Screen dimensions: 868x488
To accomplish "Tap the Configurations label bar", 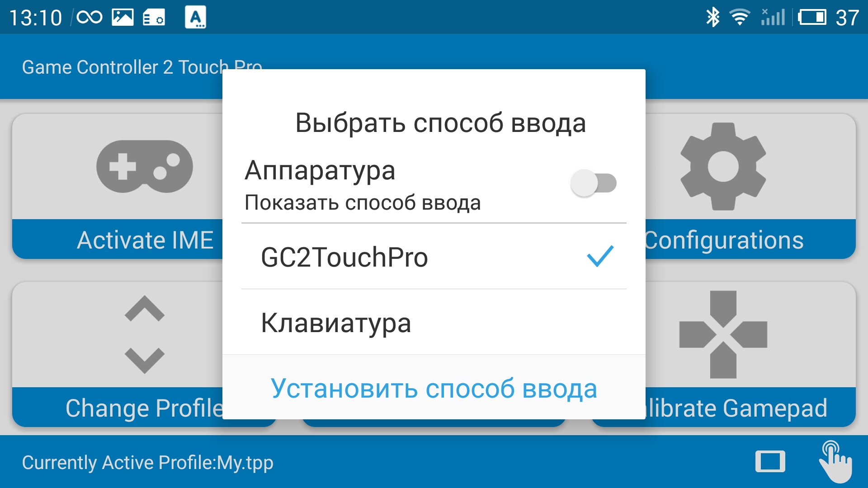I will (750, 239).
